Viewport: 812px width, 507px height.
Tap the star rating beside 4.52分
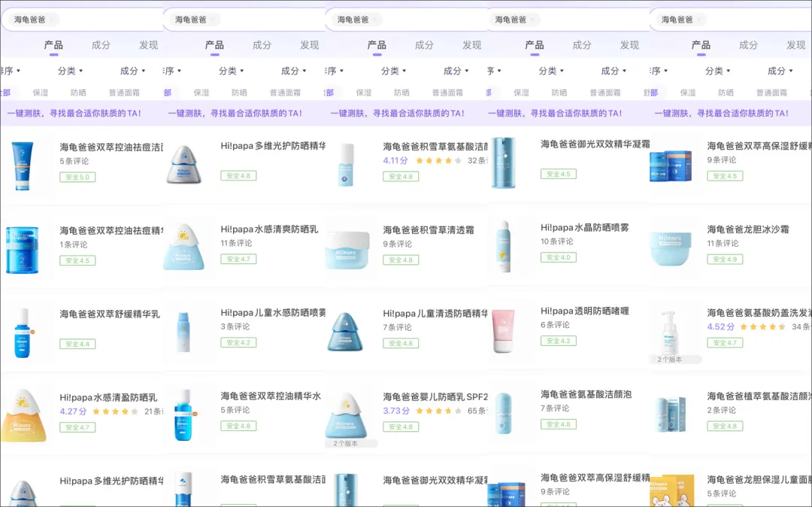pos(763,326)
